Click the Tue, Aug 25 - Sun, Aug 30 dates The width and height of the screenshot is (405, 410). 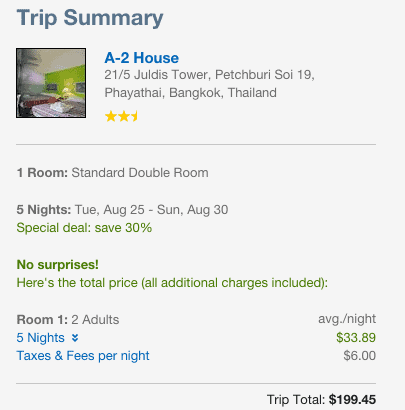coord(152,210)
